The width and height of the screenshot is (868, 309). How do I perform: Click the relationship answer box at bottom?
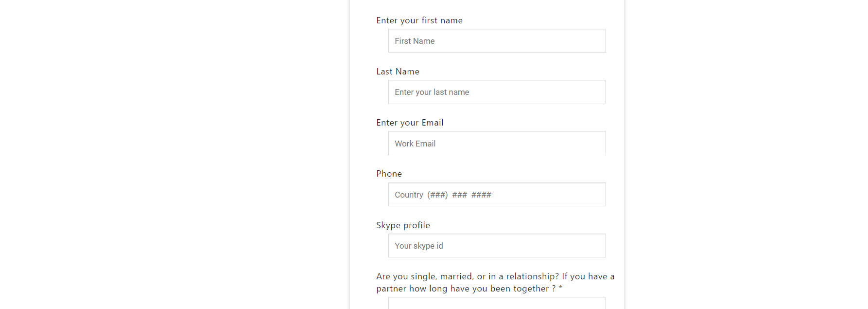pos(497,303)
